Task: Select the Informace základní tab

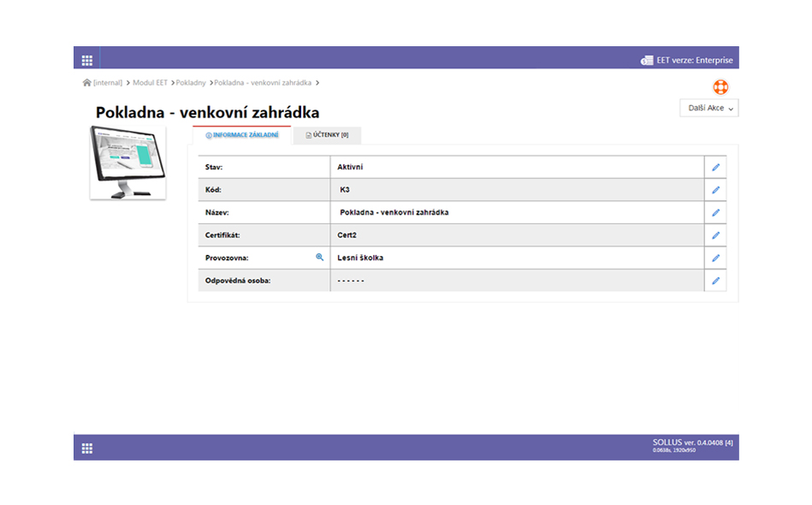Action: tap(242, 135)
